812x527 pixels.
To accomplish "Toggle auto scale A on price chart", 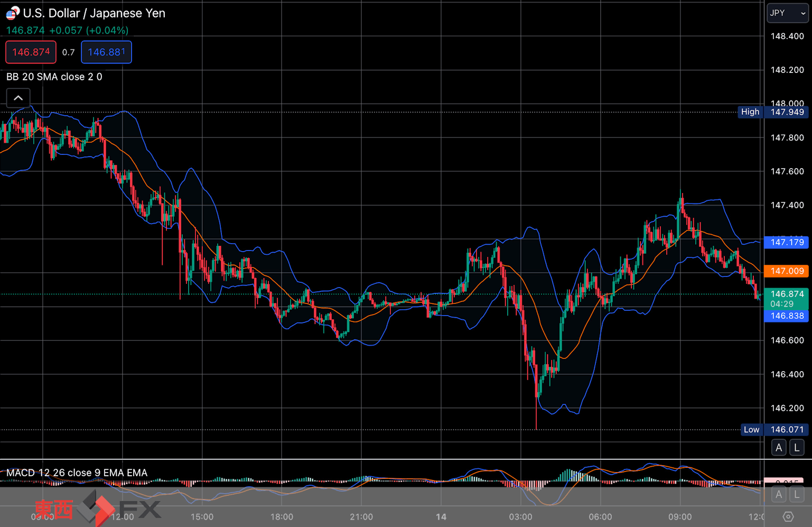I will click(779, 448).
